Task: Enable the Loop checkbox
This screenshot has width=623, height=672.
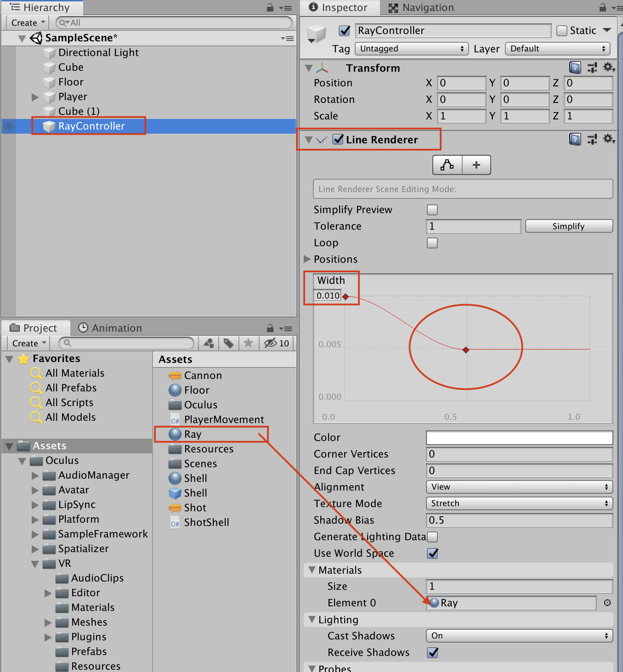Action: (x=432, y=243)
